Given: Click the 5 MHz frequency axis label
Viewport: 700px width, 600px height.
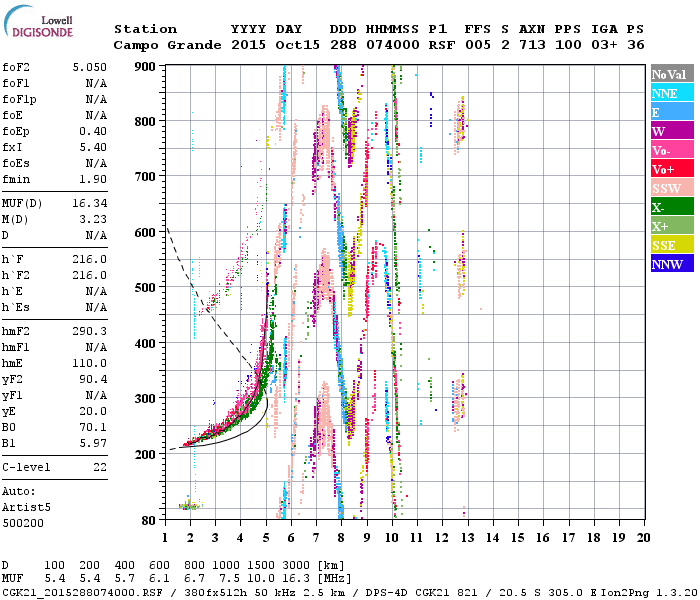Looking at the screenshot, I should 266,538.
